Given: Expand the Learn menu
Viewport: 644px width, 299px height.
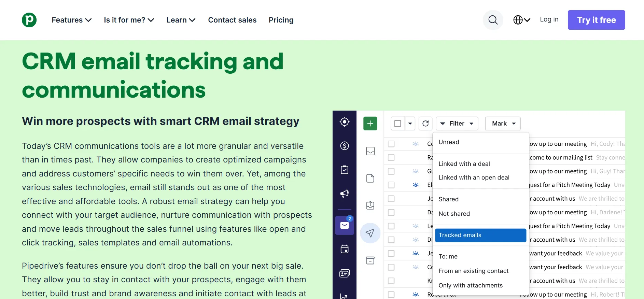Looking at the screenshot, I should click(x=181, y=20).
